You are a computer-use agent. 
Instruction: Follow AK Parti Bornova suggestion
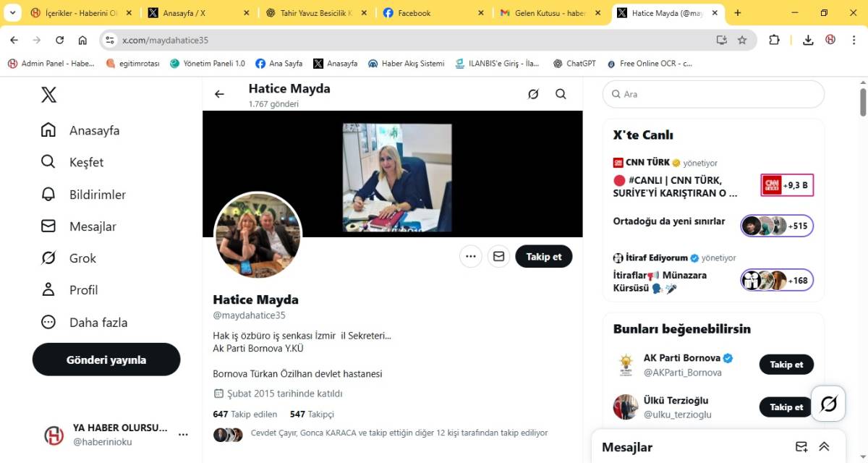786,365
